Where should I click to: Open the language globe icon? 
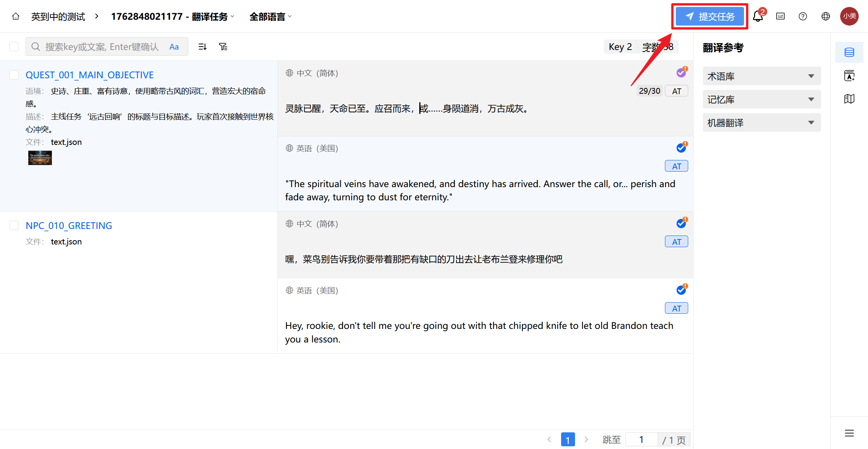(826, 16)
